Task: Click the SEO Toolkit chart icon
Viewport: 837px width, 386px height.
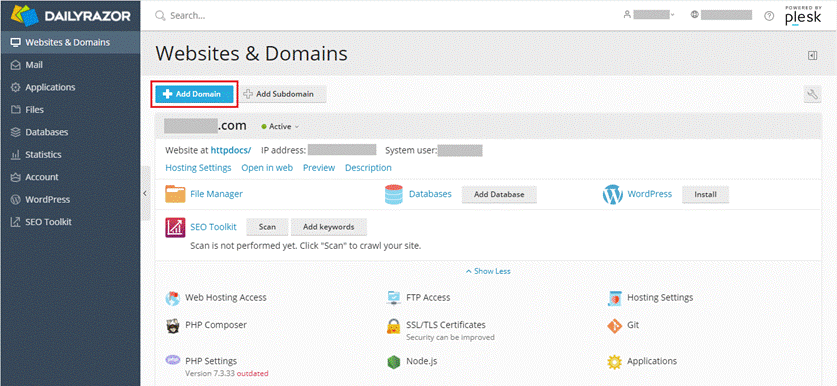Action: tap(175, 227)
